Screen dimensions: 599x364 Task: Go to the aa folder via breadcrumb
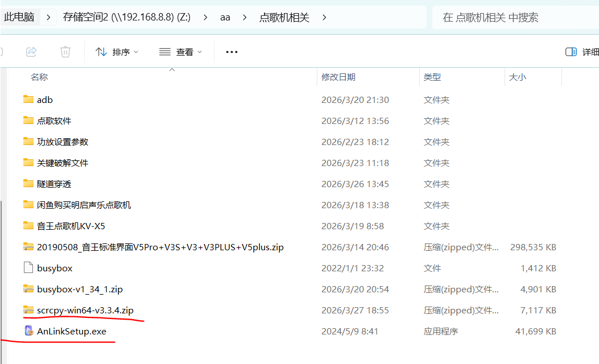click(225, 16)
